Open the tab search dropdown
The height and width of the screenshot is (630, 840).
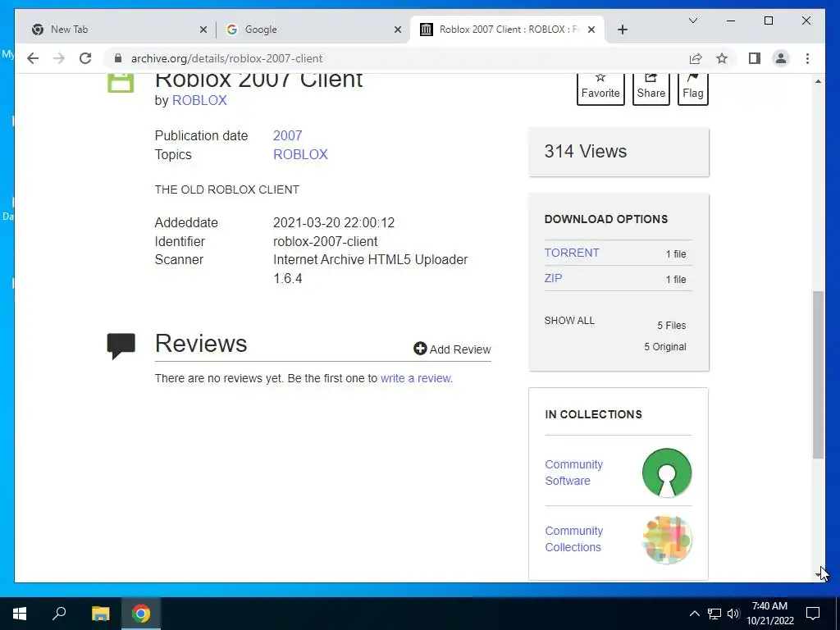(x=692, y=21)
